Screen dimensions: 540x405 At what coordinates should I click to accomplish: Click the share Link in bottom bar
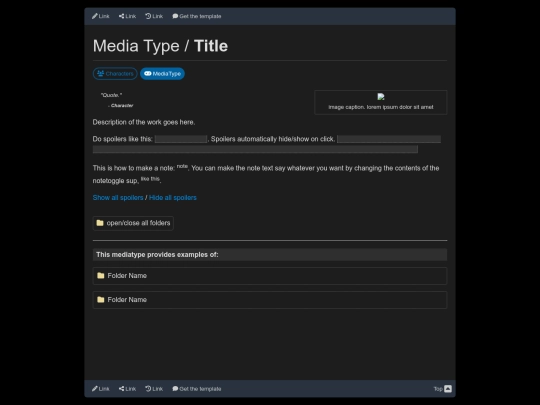point(127,389)
